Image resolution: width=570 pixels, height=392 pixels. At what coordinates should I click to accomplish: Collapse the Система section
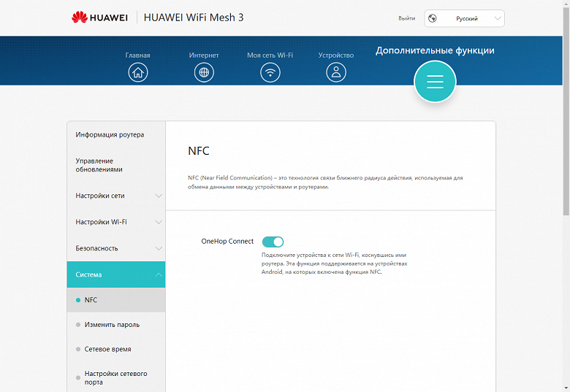pos(116,274)
